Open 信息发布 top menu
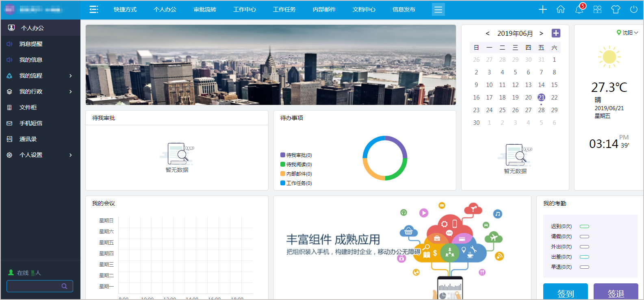Image resolution: width=644 pixels, height=300 pixels. pos(404,9)
